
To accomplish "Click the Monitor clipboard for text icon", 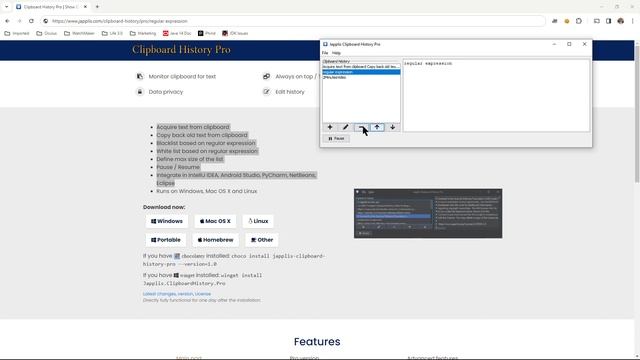I will pyautogui.click(x=140, y=76).
